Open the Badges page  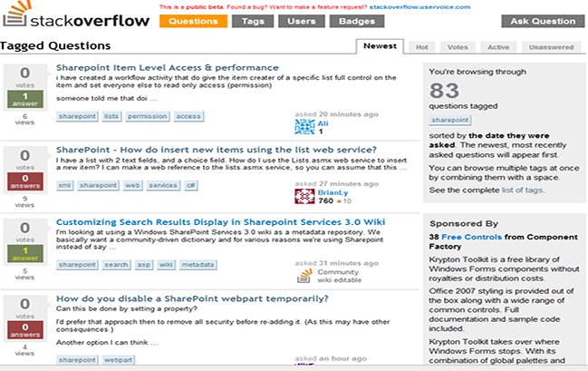pos(357,21)
